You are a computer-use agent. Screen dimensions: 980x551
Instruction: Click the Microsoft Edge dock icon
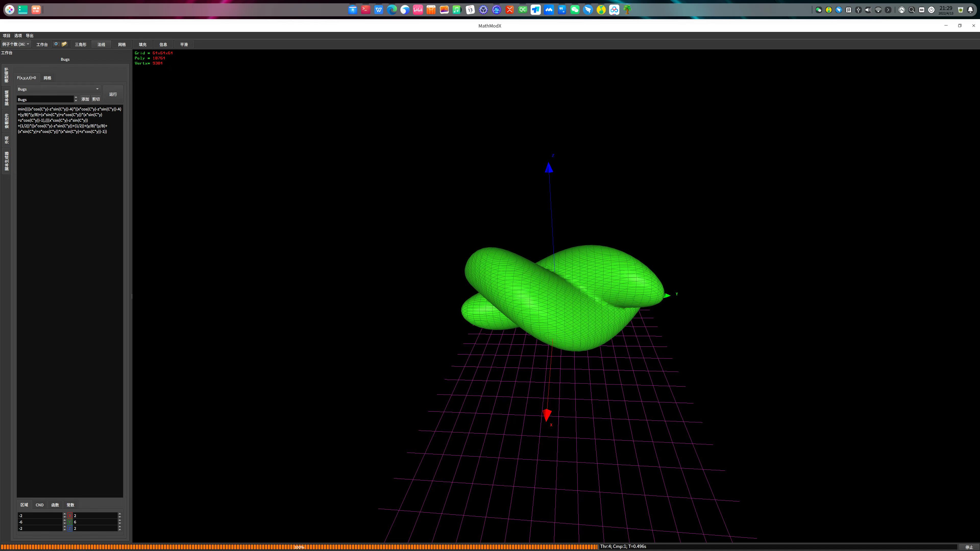(x=391, y=10)
